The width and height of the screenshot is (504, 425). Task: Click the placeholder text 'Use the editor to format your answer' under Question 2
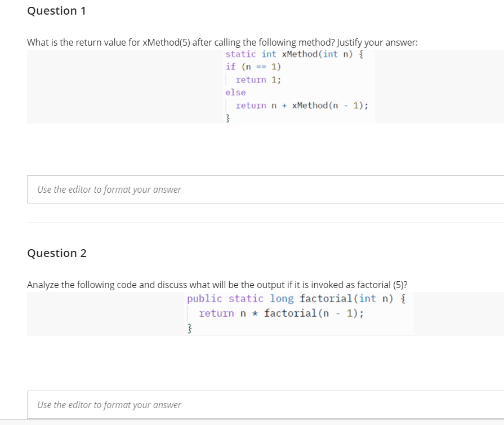point(109,405)
